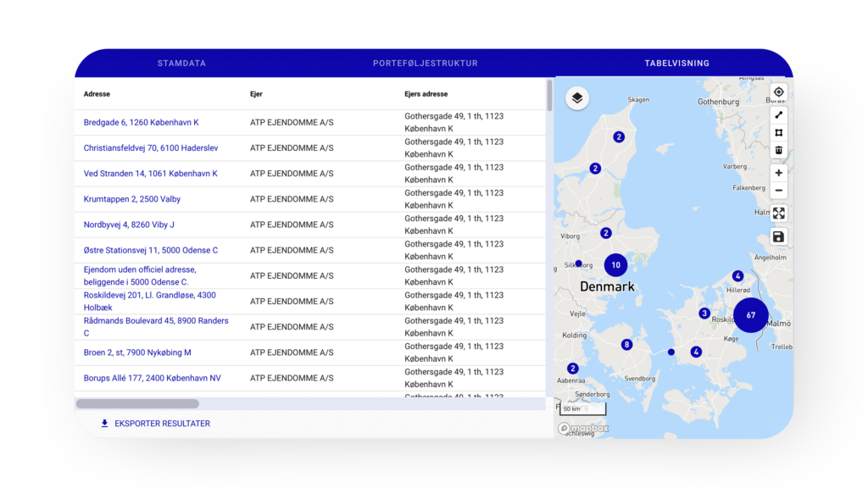Expand the cluster marker labeled 10
This screenshot has height=488, width=868.
click(615, 265)
